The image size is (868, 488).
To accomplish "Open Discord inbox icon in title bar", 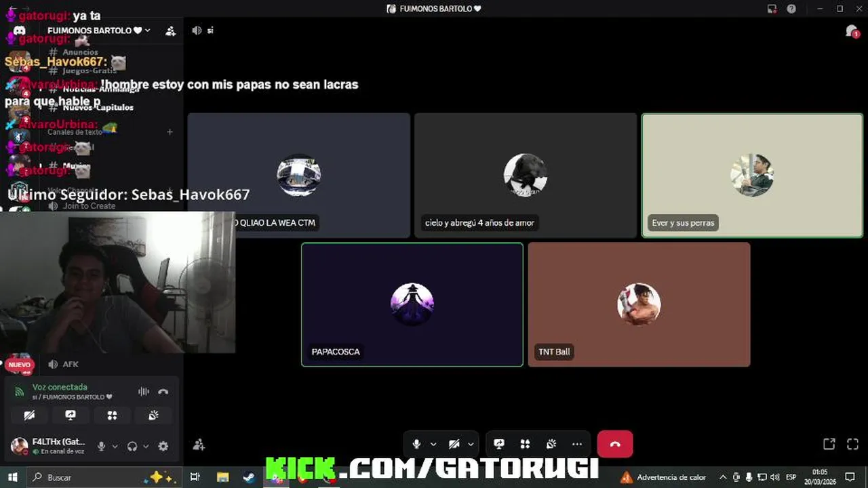I will (772, 9).
